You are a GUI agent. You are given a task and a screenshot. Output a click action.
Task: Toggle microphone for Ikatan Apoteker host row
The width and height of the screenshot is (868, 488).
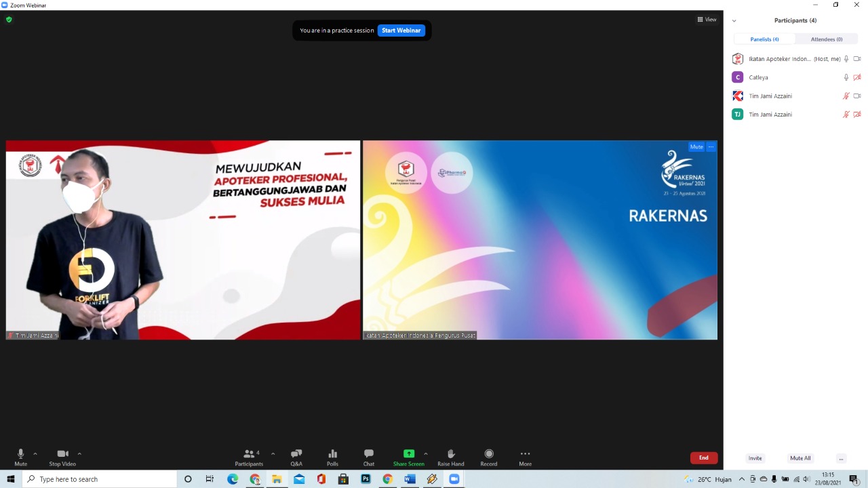pyautogui.click(x=846, y=59)
